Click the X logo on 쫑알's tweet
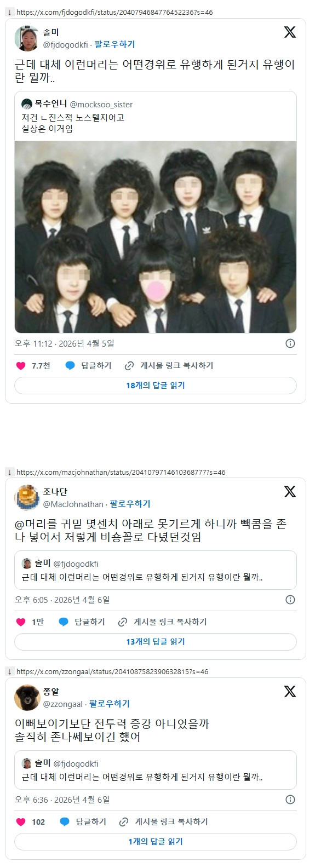This screenshot has height=868, width=321. pos(290,691)
